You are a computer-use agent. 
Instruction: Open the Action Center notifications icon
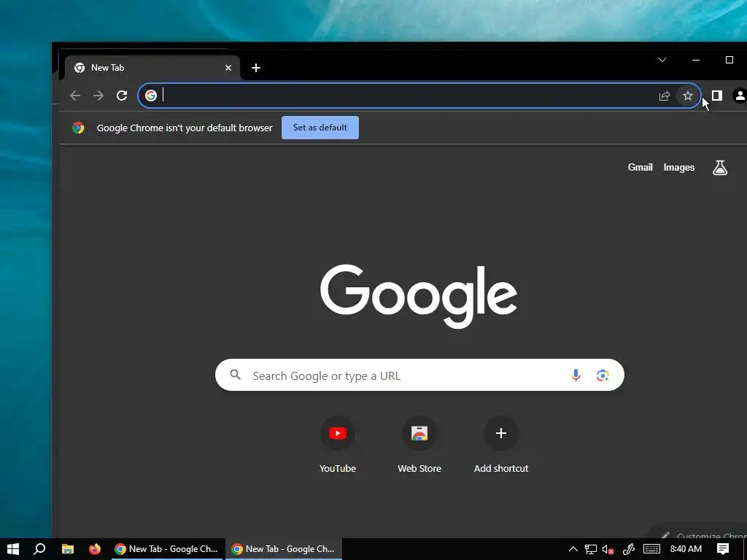[x=723, y=549]
